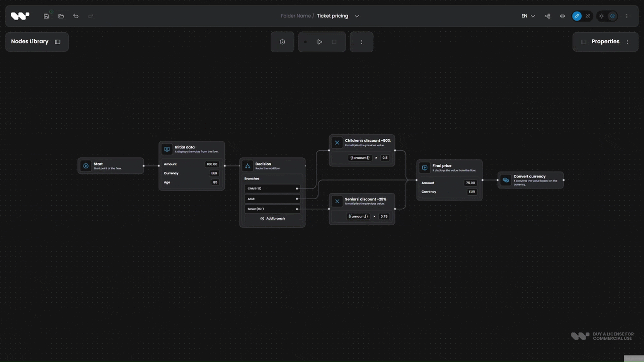Open the Ticket pricing project dropdown
The width and height of the screenshot is (644, 362).
(357, 16)
